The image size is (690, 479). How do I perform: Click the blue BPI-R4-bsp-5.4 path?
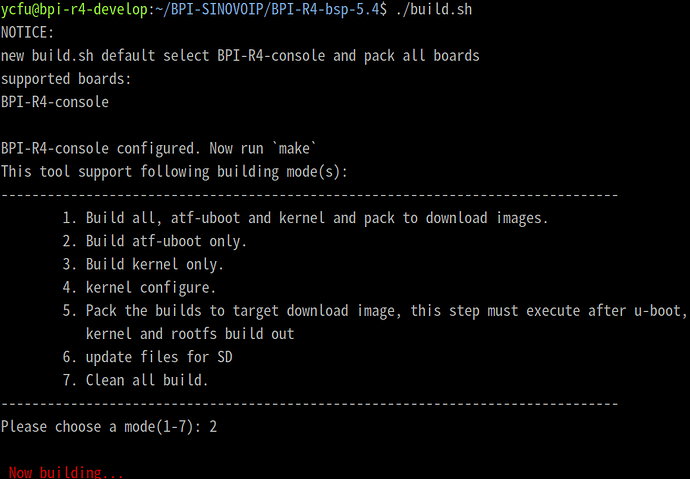[325, 9]
